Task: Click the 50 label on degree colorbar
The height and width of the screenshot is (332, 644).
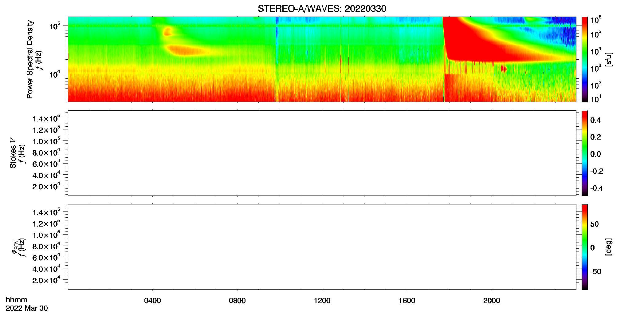Action: pos(595,224)
